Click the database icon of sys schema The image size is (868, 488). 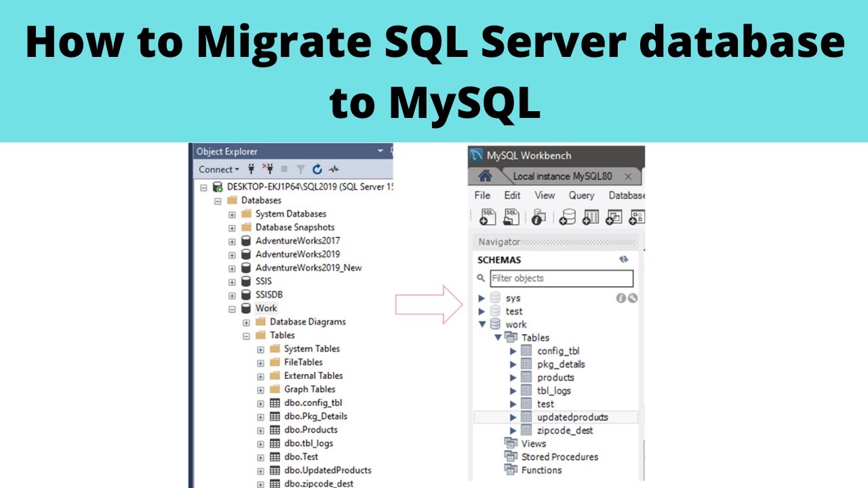click(x=496, y=298)
